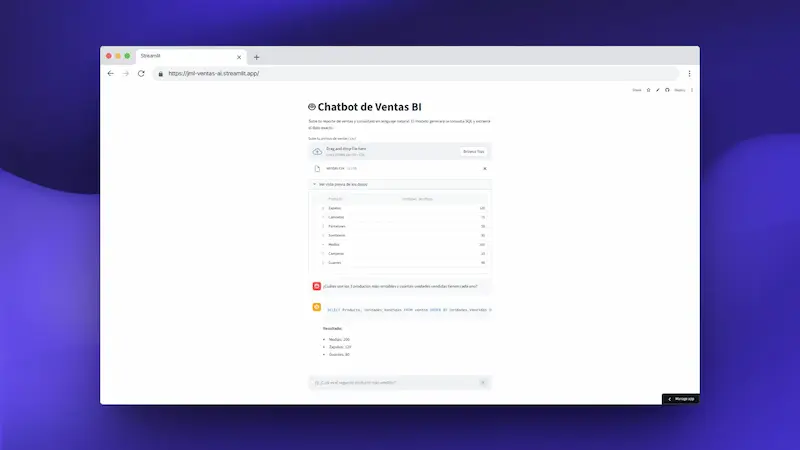Click the SELECT SQL code block
Image resolution: width=800 pixels, height=450 pixels.
409,310
